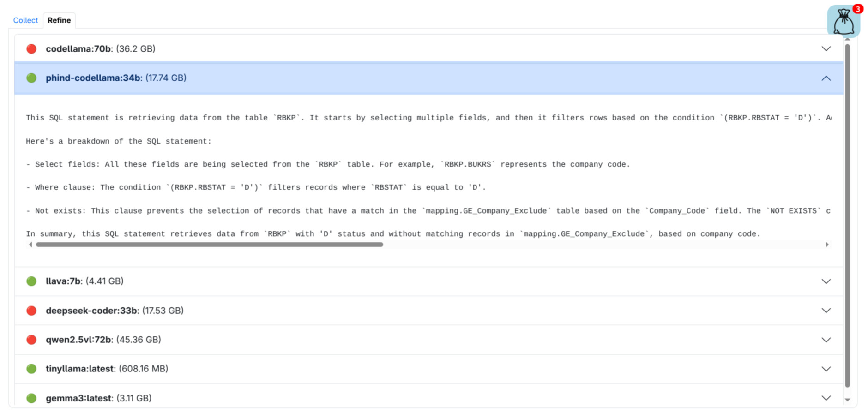Screen dimensions: 868x413
Task: Select the Refine tab
Action: click(59, 20)
